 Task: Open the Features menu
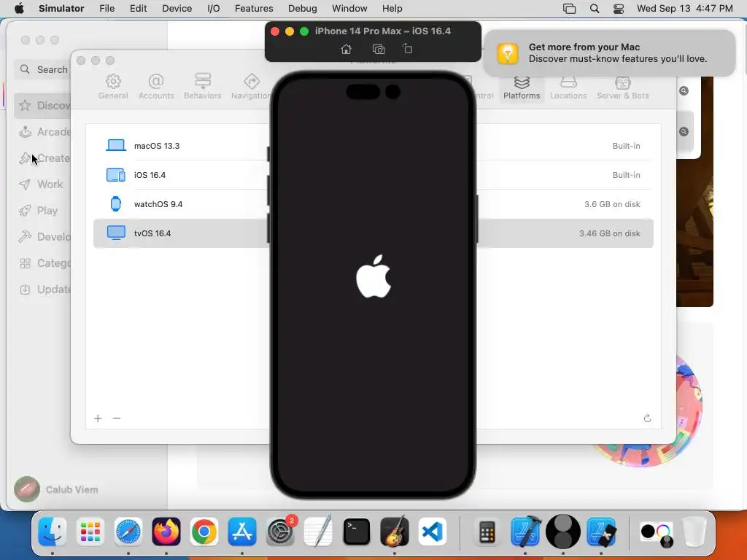click(x=254, y=9)
